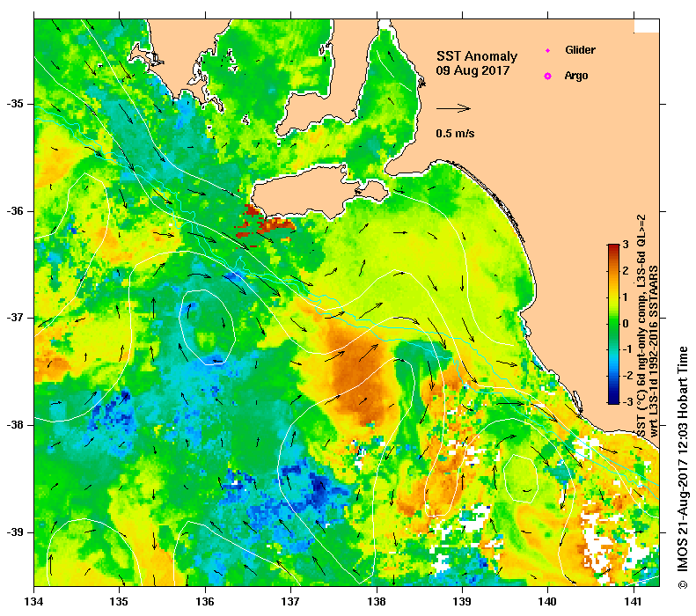Click the 09 Aug 2017 date label
The height and width of the screenshot is (616, 696).
coord(473,70)
